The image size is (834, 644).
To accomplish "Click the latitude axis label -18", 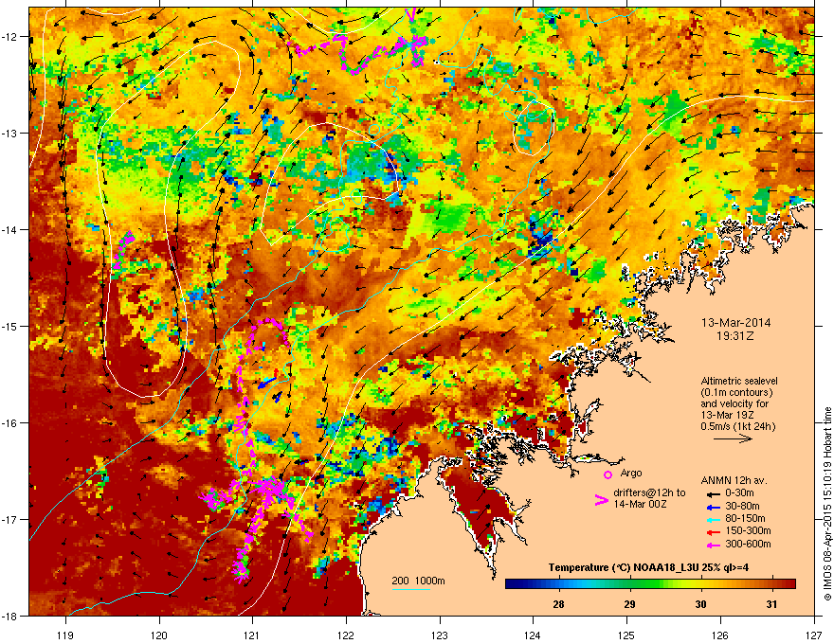I will point(9,616).
